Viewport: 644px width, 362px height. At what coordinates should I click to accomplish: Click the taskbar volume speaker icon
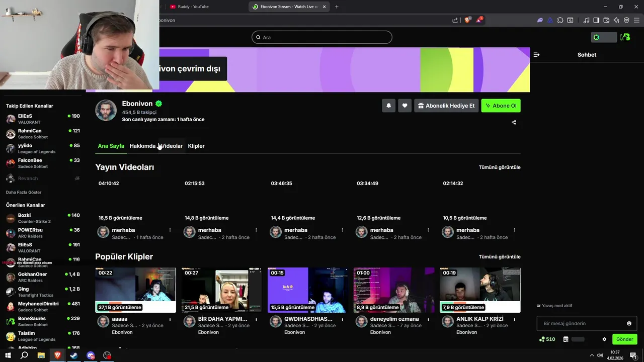click(601, 355)
